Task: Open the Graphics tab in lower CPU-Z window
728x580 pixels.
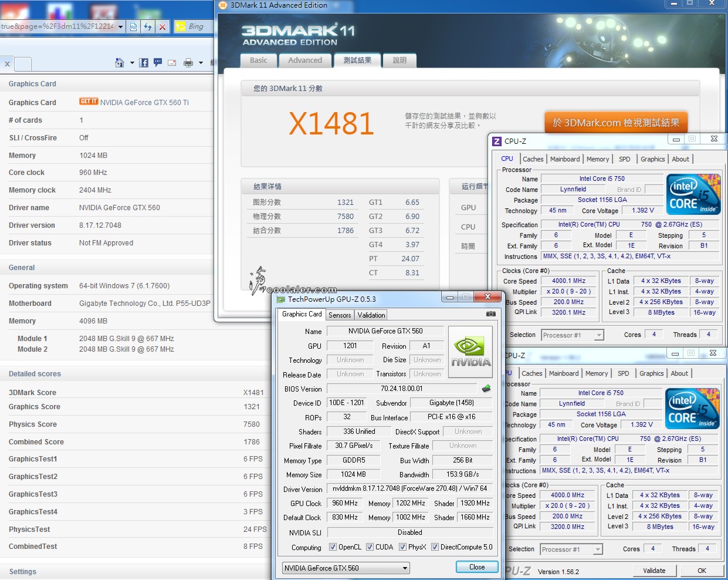Action: 652,373
